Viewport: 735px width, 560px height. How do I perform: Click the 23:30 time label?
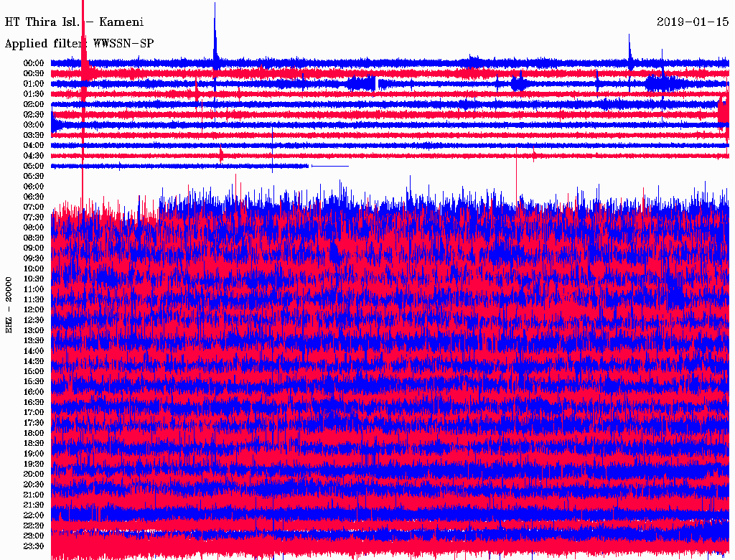pyautogui.click(x=34, y=546)
